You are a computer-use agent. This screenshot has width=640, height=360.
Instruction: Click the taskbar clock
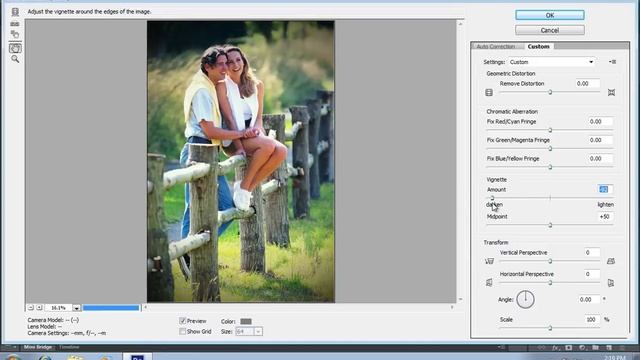(x=614, y=358)
